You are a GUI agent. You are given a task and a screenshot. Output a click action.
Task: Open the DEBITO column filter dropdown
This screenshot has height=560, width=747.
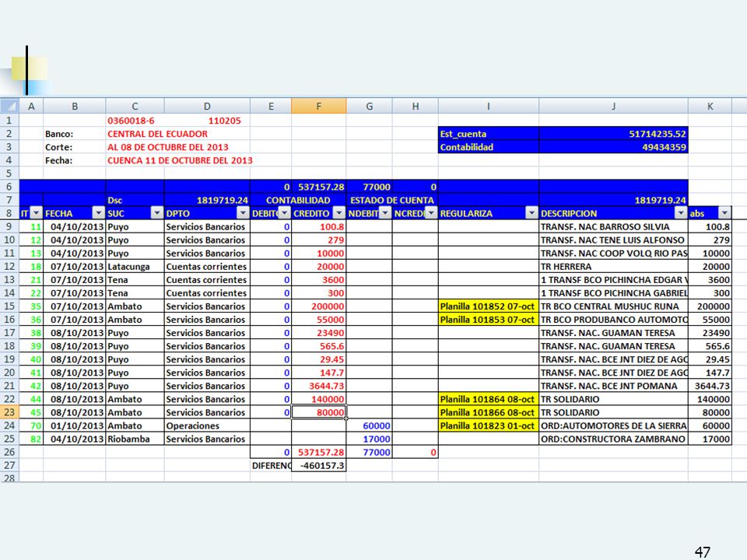pyautogui.click(x=285, y=213)
